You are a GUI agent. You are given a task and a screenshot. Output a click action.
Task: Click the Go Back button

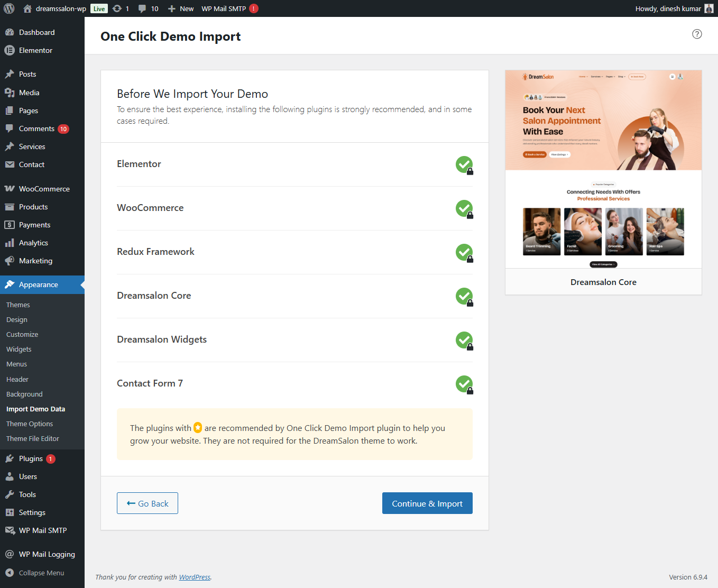[148, 503]
